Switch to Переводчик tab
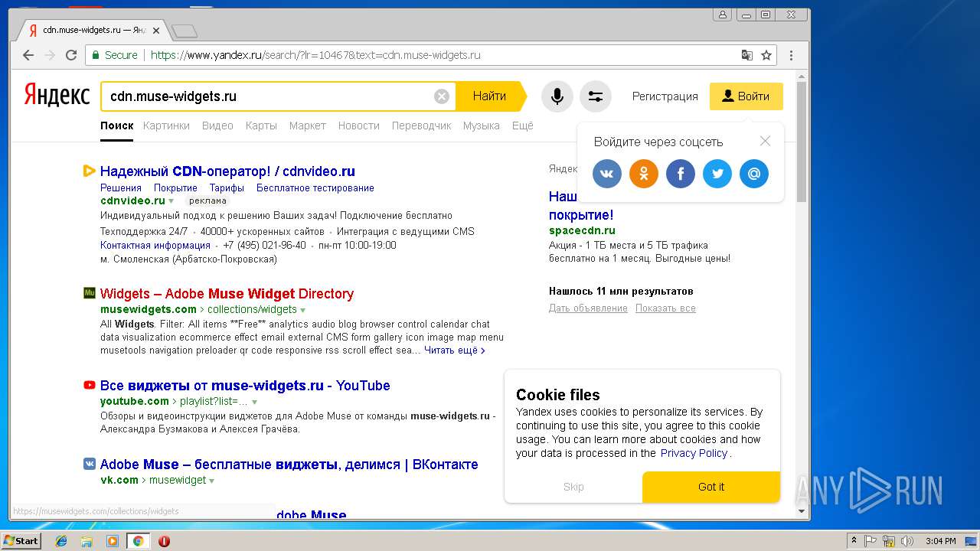This screenshot has width=980, height=551. (x=422, y=126)
